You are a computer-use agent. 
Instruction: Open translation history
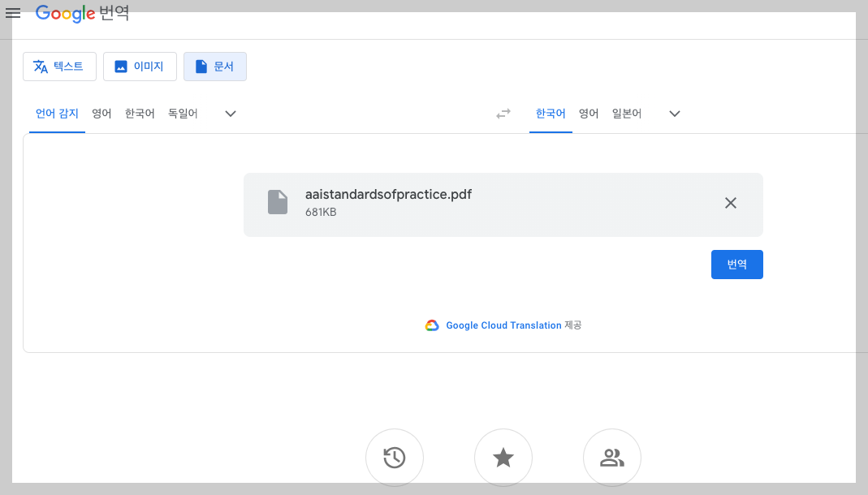[395, 458]
